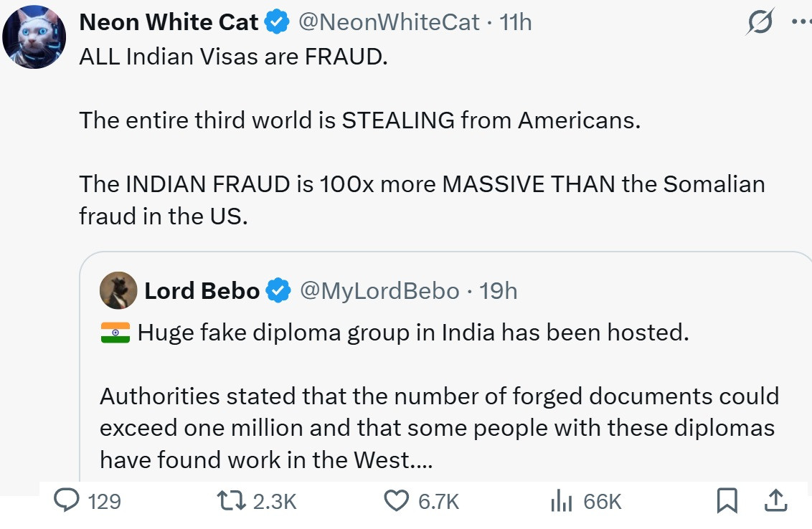Screen dimensions: 812x529
Task: Click the 19h quoted post timestamp
Action: point(499,291)
